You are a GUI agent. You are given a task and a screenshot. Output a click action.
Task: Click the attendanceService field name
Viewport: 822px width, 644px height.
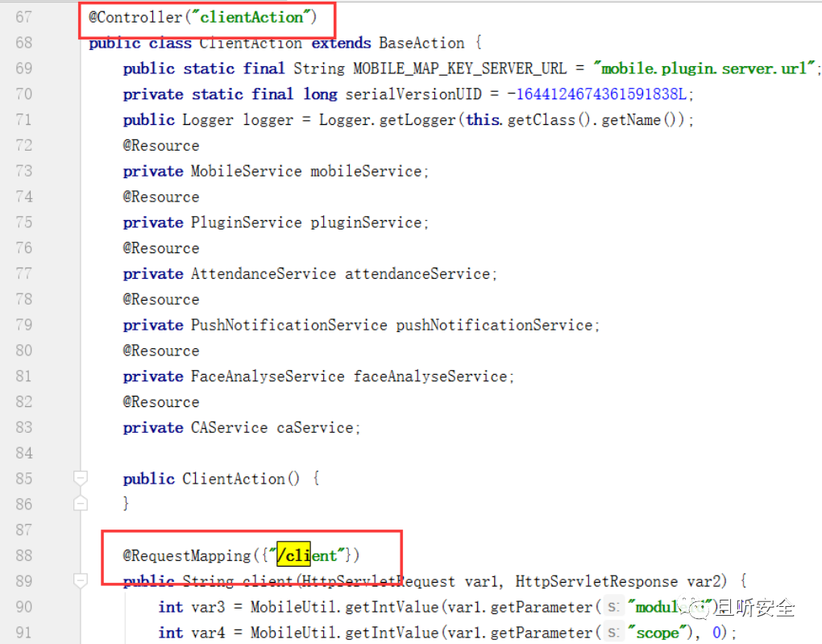417,274
